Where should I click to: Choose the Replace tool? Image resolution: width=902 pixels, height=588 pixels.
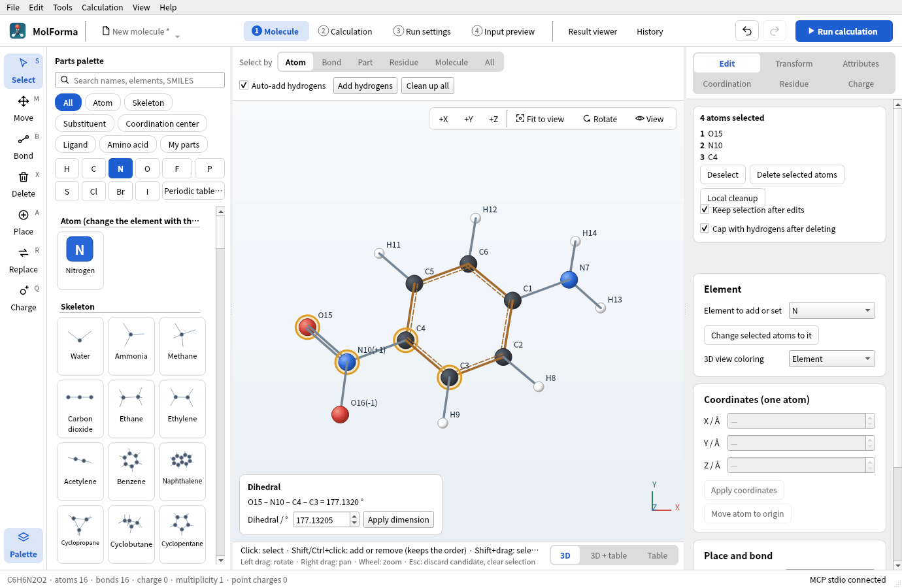click(x=24, y=260)
